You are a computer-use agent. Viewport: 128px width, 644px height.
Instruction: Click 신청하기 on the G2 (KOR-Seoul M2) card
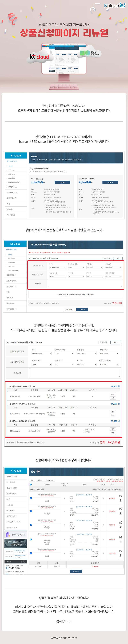coord(110,182)
